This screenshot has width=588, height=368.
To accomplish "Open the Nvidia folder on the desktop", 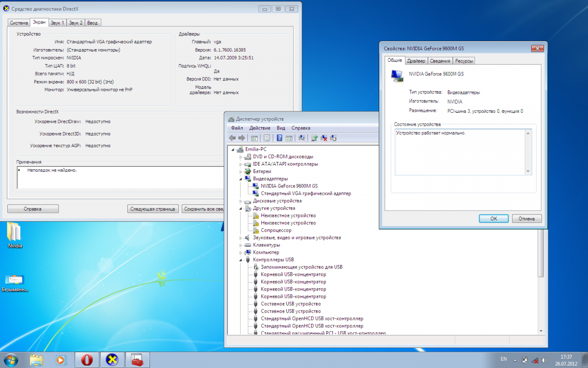I will click(x=15, y=235).
